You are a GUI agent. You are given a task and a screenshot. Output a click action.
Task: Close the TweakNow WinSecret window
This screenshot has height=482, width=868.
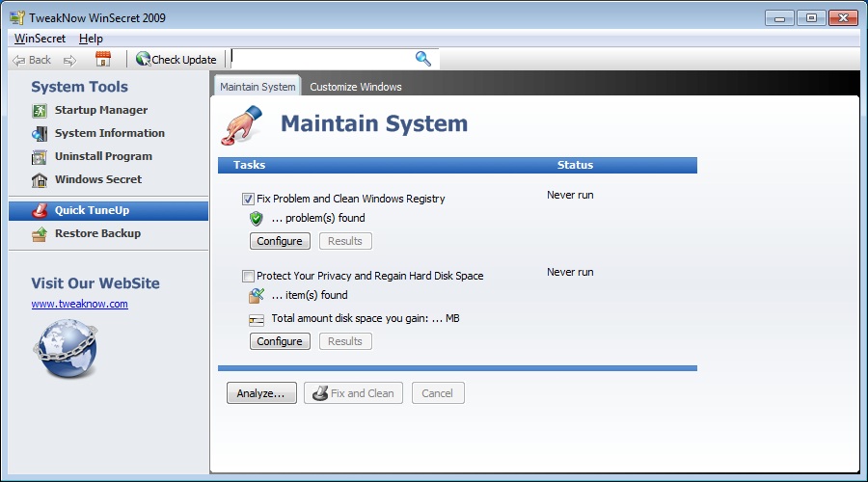[843, 18]
